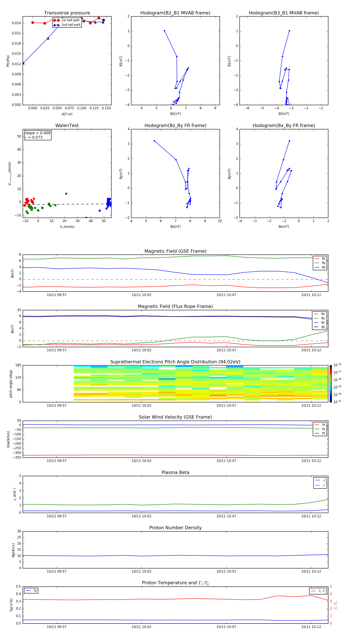351x644 pixels.
Task: Select |B| in the Flux Rope legend
Action: pos(320,327)
